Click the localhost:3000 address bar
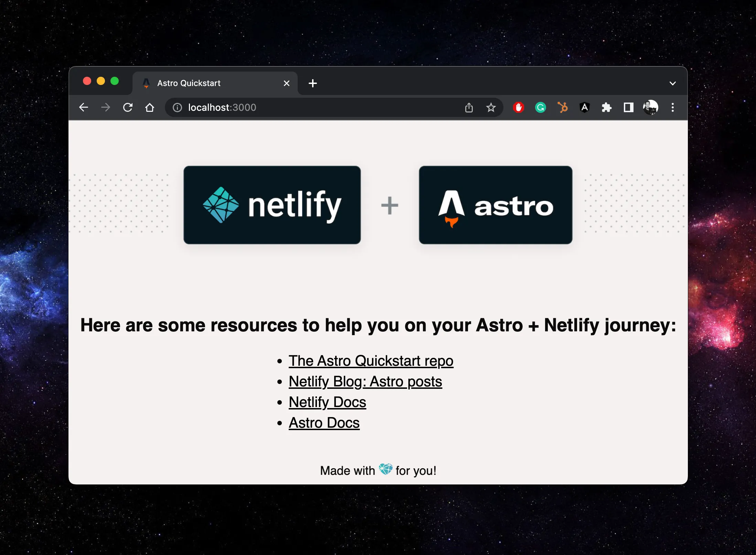Screen dimensions: 756x555 click(x=310, y=107)
